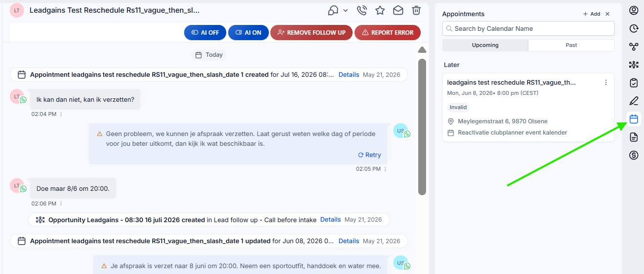
Task: Click the conversation chat bubbles icon
Action: point(334,10)
